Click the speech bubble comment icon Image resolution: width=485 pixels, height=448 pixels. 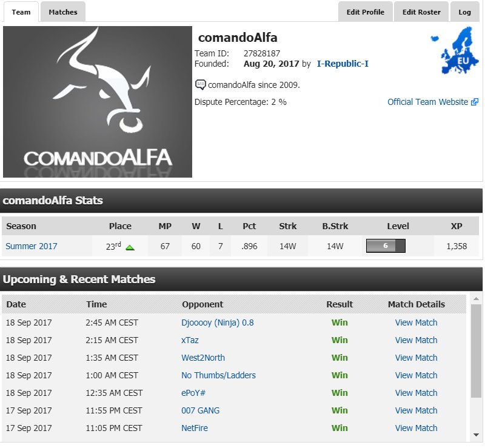click(x=200, y=85)
